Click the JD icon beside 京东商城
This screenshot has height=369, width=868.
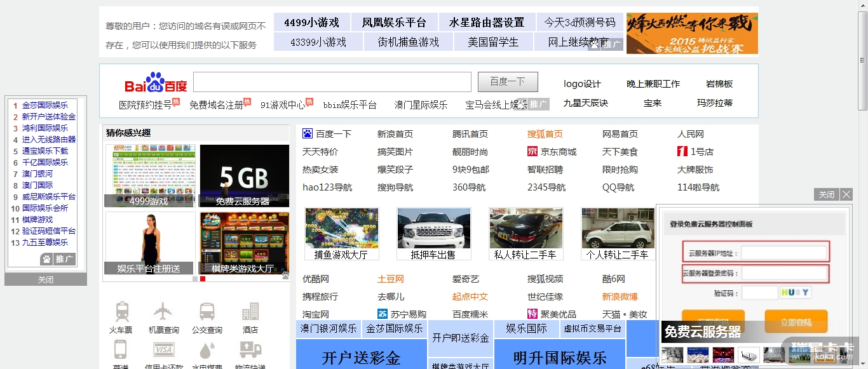(532, 152)
